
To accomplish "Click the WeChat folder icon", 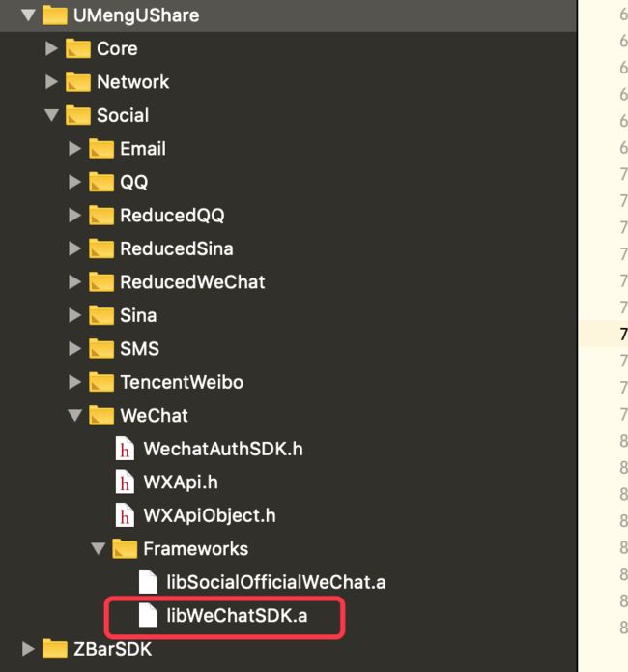I will click(101, 415).
